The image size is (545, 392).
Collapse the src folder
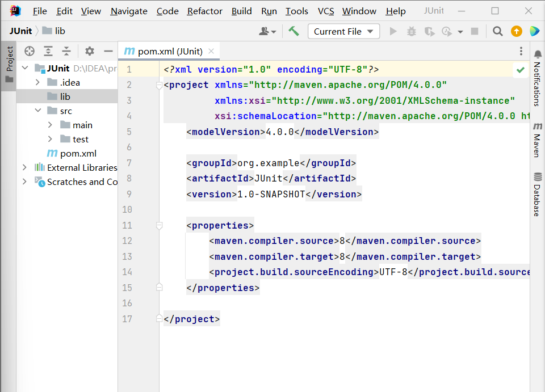[x=38, y=111]
